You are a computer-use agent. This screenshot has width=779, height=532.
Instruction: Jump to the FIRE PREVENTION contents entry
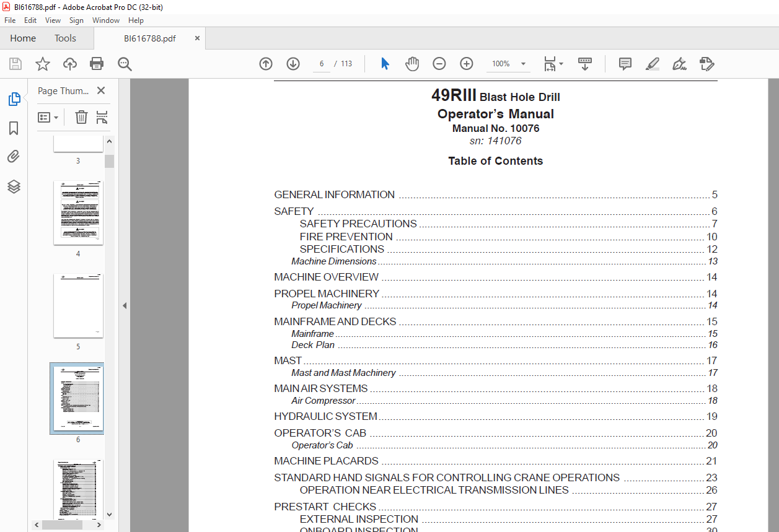(508, 237)
